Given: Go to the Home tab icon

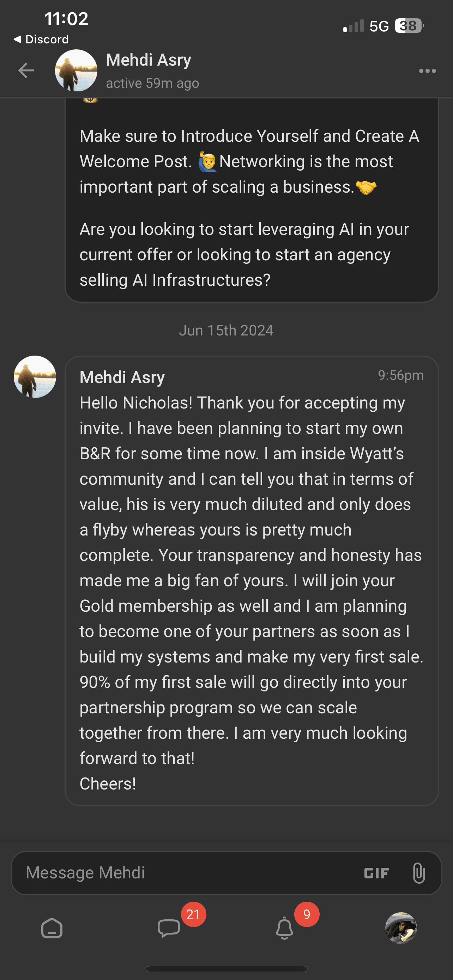Looking at the screenshot, I should coord(52,928).
